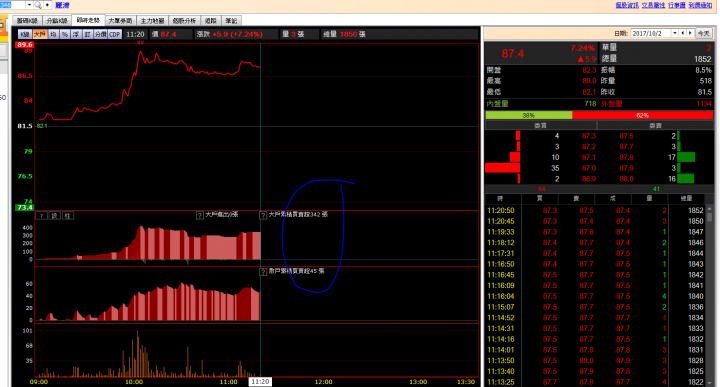Switch sub-chart to 線 line mode

[x=55, y=216]
